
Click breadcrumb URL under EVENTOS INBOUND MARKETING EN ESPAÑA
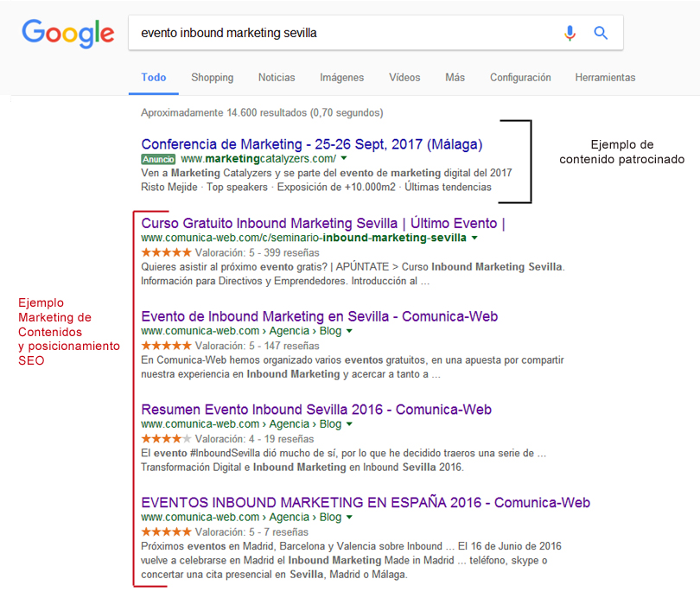pyautogui.click(x=241, y=518)
